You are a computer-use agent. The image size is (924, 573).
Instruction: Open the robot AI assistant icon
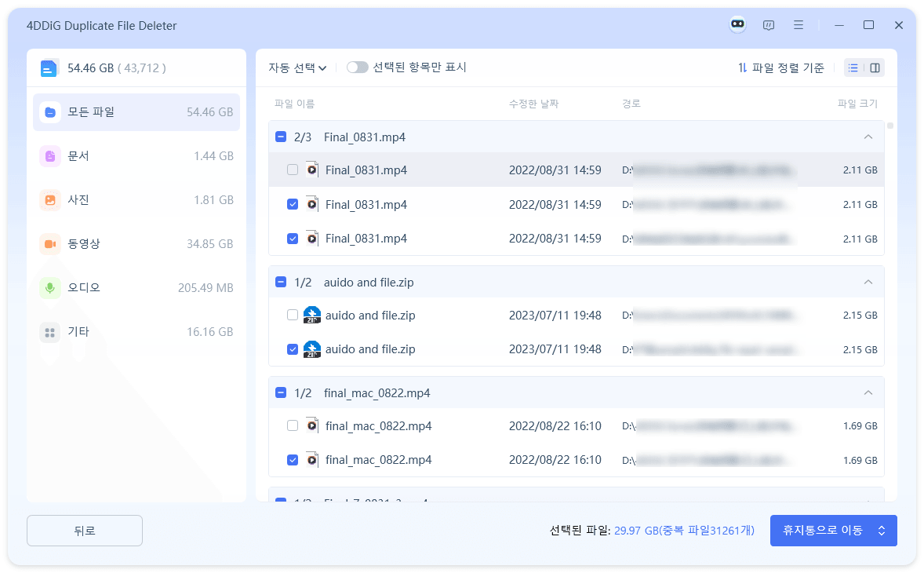pos(737,24)
